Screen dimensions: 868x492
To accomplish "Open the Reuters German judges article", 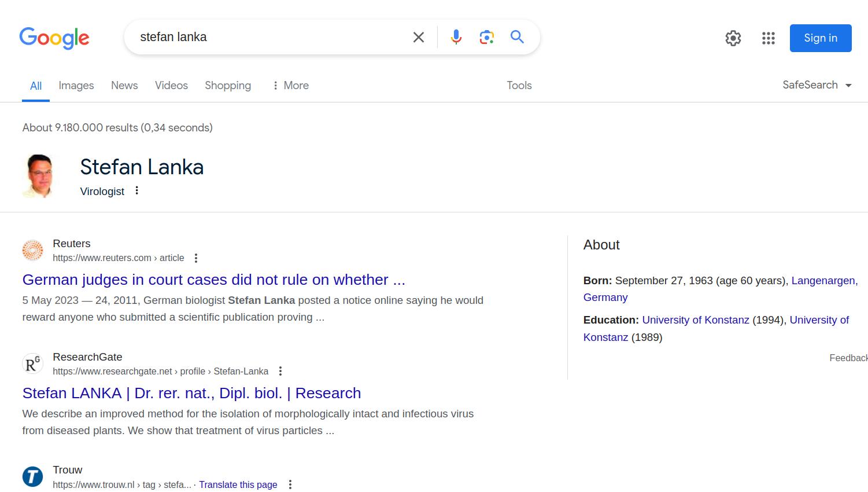I will coord(213,280).
